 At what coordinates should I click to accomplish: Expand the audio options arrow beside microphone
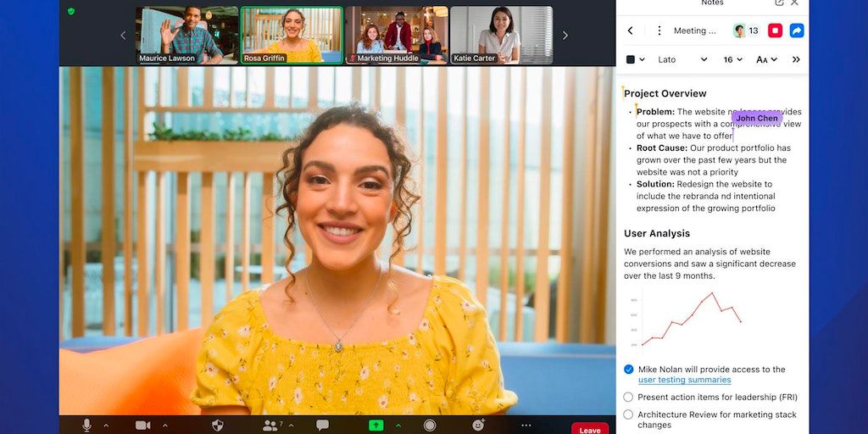[106, 425]
